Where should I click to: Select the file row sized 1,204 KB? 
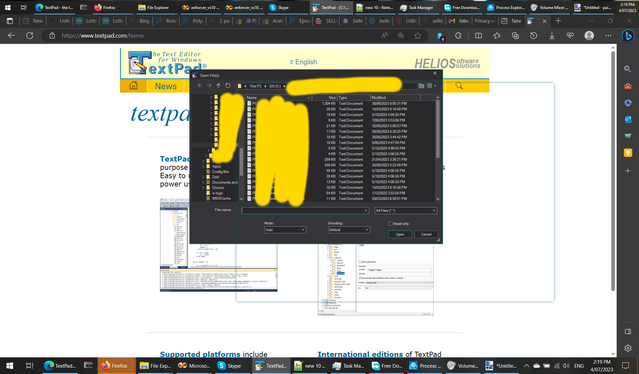[340, 103]
